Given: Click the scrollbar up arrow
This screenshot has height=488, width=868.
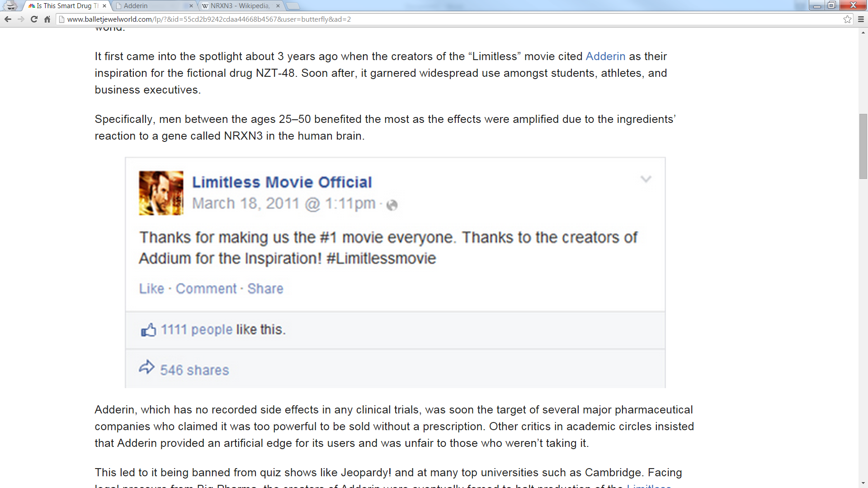Looking at the screenshot, I should (863, 33).
